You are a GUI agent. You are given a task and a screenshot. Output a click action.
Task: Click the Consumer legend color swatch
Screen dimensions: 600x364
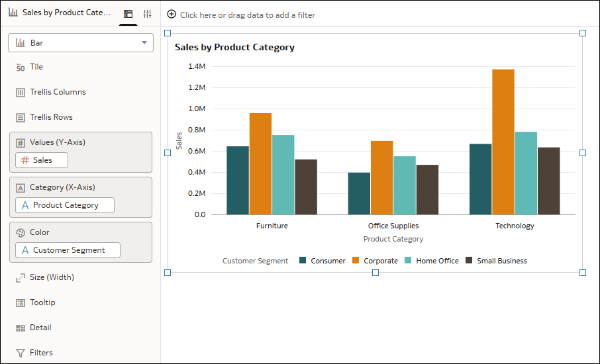[303, 261]
